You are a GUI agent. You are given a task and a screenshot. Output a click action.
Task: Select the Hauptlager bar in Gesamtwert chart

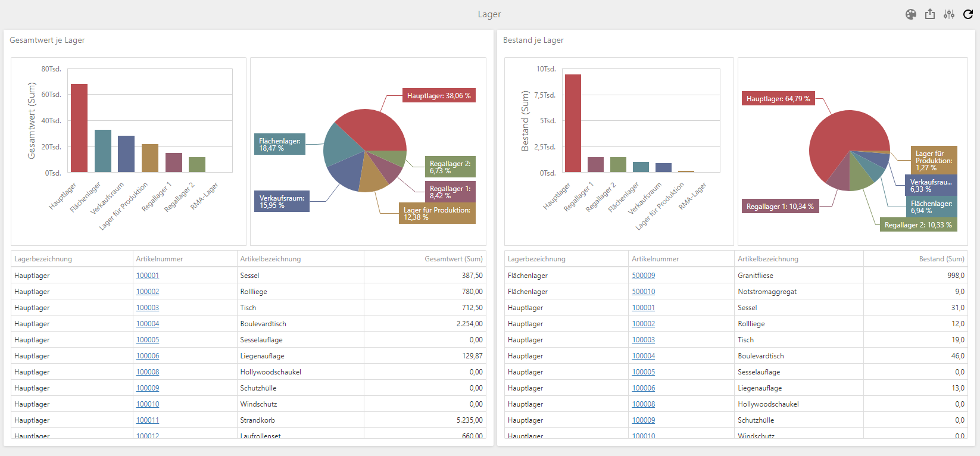[x=79, y=128]
